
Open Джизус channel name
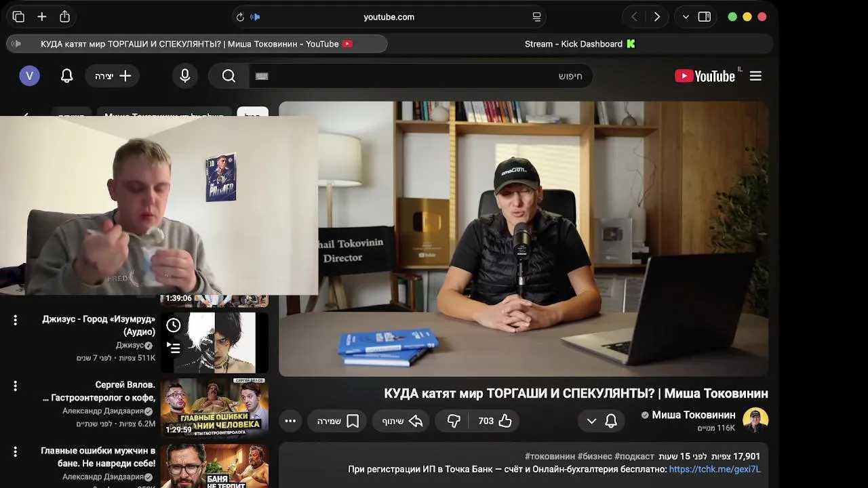pos(129,345)
